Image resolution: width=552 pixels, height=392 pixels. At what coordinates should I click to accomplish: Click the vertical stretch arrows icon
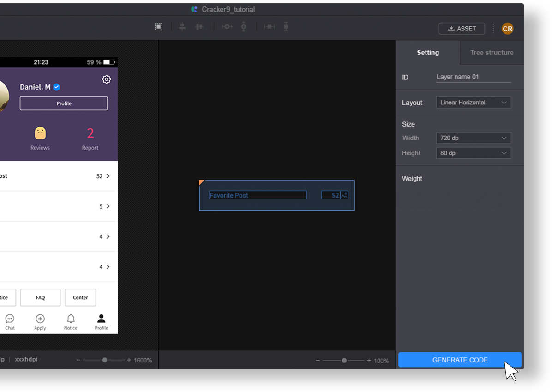(244, 27)
